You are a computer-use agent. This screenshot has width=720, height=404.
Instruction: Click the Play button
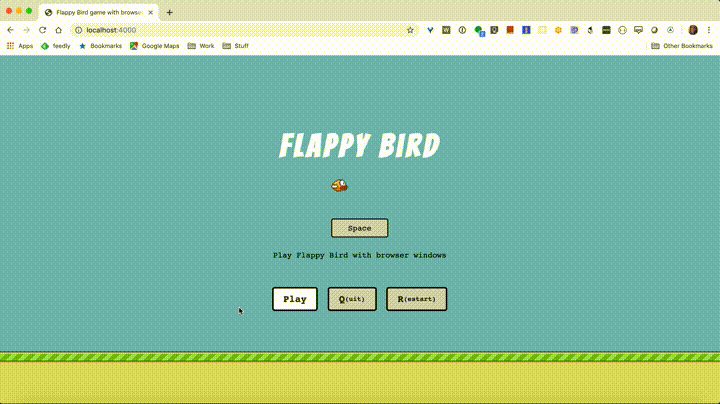point(295,299)
